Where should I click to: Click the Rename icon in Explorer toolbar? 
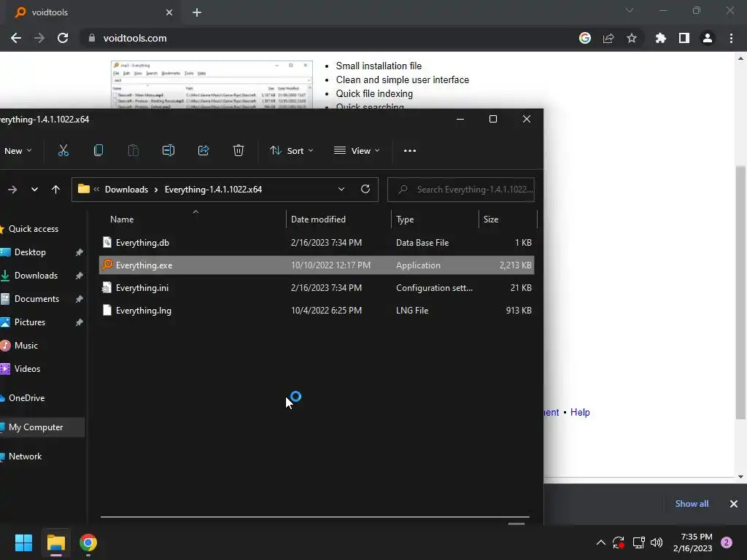[x=169, y=150]
